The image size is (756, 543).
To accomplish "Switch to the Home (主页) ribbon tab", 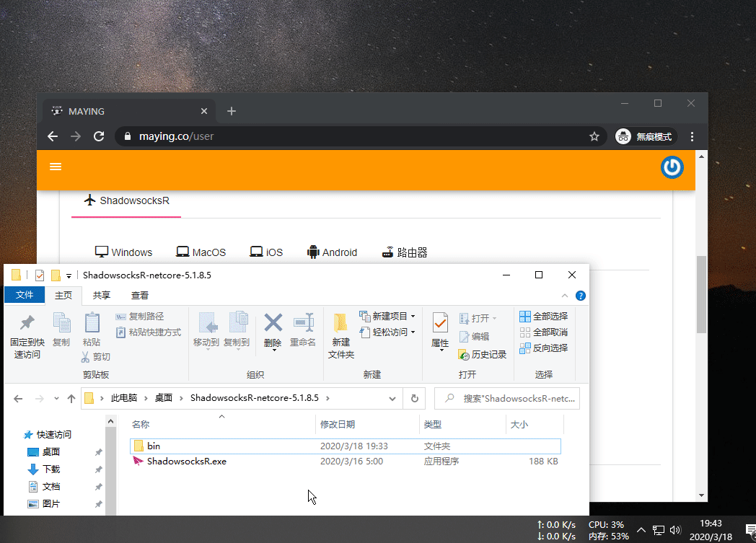I will (63, 296).
